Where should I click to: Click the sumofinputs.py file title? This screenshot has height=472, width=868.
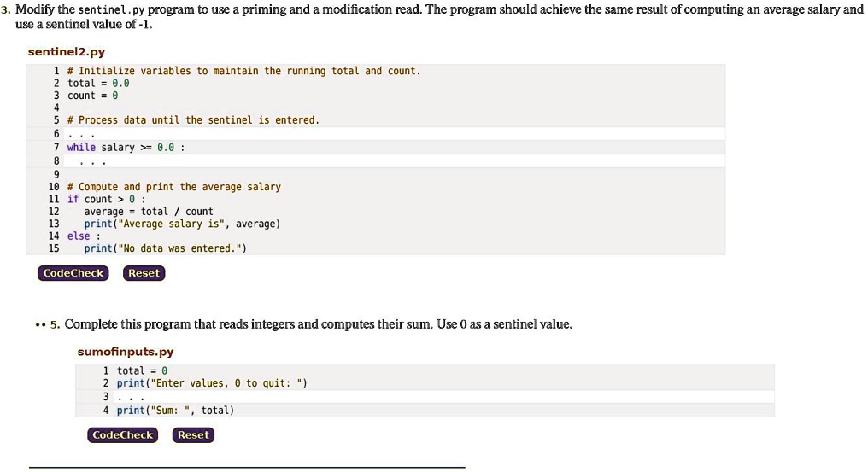pyautogui.click(x=125, y=352)
